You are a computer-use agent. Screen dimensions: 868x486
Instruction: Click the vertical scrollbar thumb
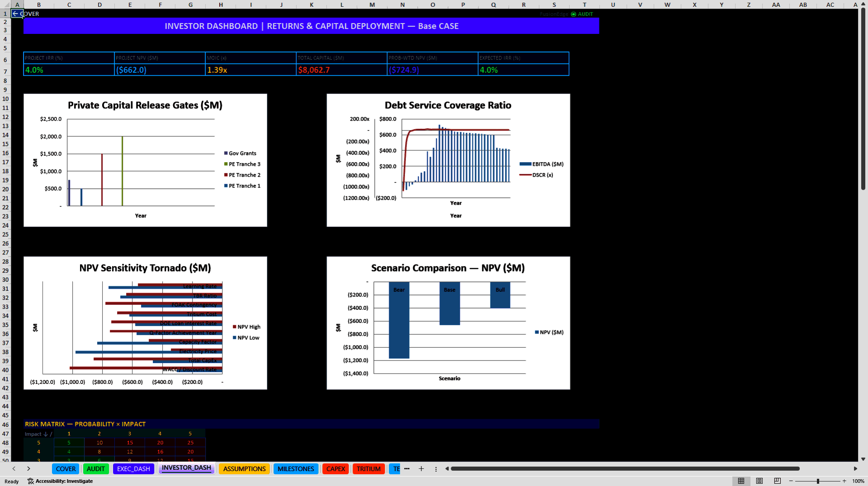(x=863, y=99)
